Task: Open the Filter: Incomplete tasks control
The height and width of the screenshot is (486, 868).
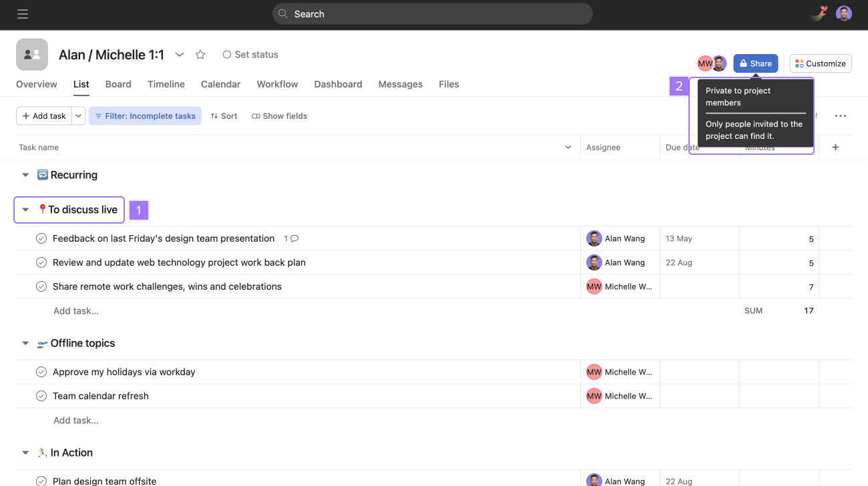Action: (145, 115)
